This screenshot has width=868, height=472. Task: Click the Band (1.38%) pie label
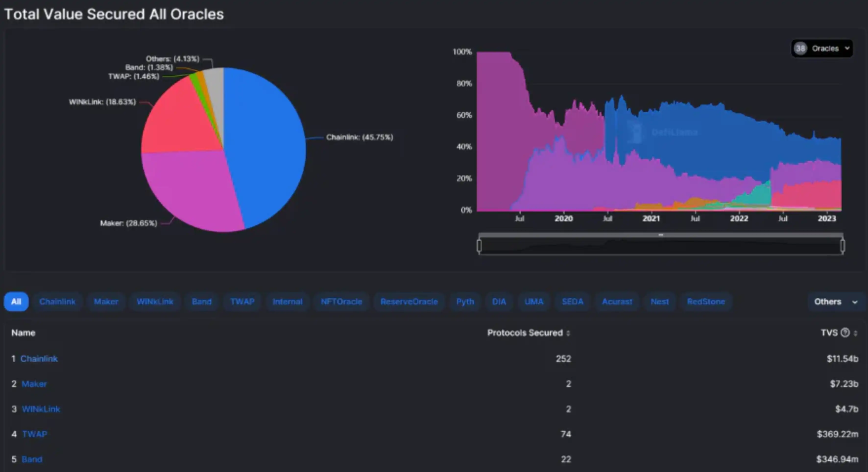pyautogui.click(x=149, y=67)
